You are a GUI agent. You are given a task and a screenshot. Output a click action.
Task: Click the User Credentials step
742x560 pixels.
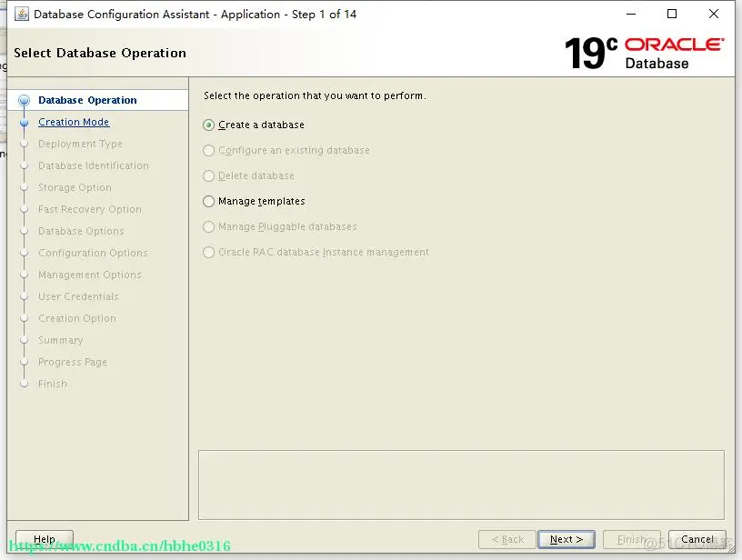pos(78,296)
